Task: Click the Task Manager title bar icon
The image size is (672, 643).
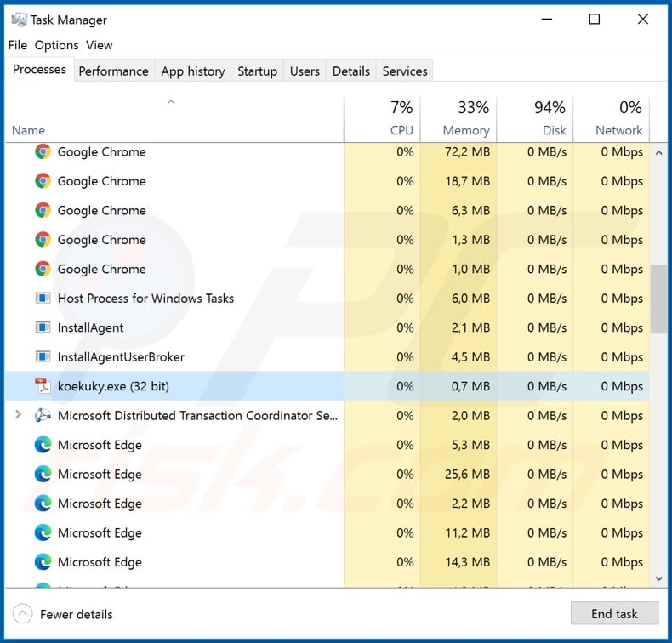Action: coord(19,20)
